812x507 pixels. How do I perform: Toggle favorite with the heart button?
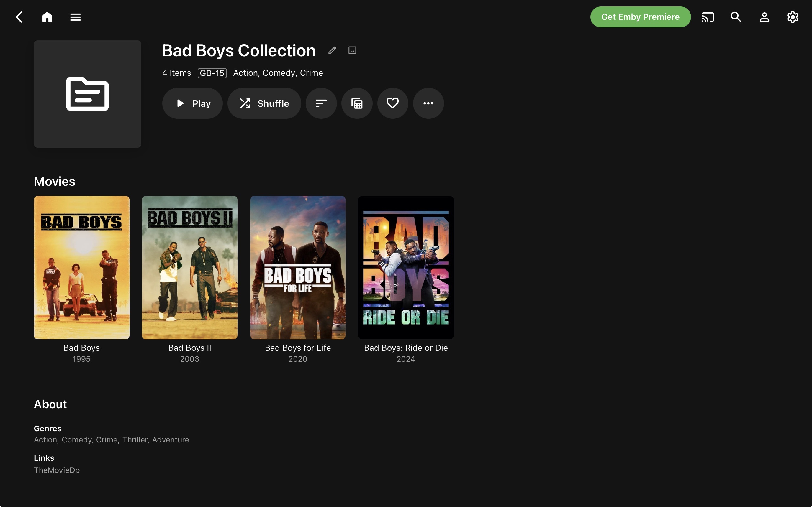(393, 103)
